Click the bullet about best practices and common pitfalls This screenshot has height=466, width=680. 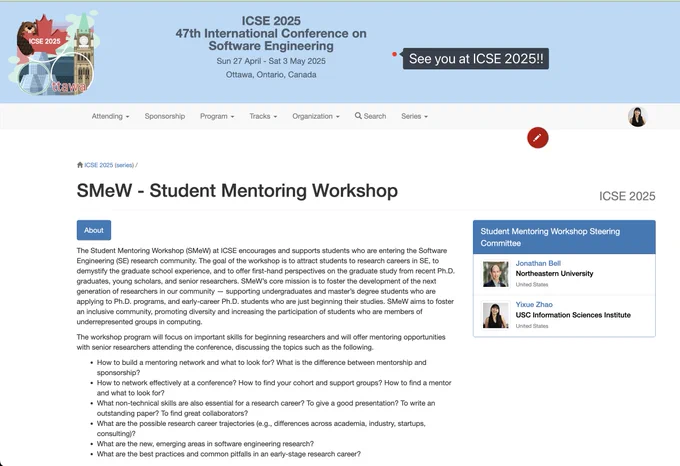point(229,454)
